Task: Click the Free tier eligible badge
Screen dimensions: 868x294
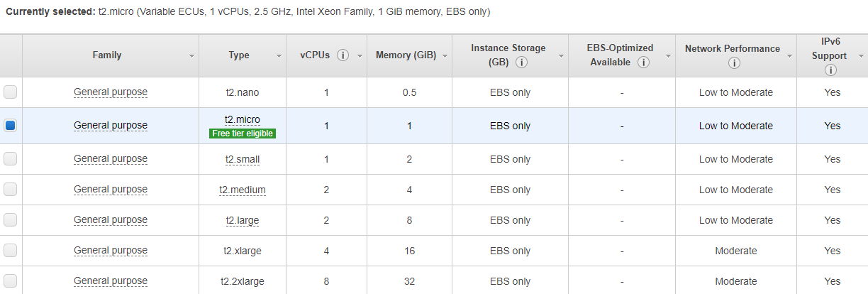Action: pyautogui.click(x=243, y=133)
